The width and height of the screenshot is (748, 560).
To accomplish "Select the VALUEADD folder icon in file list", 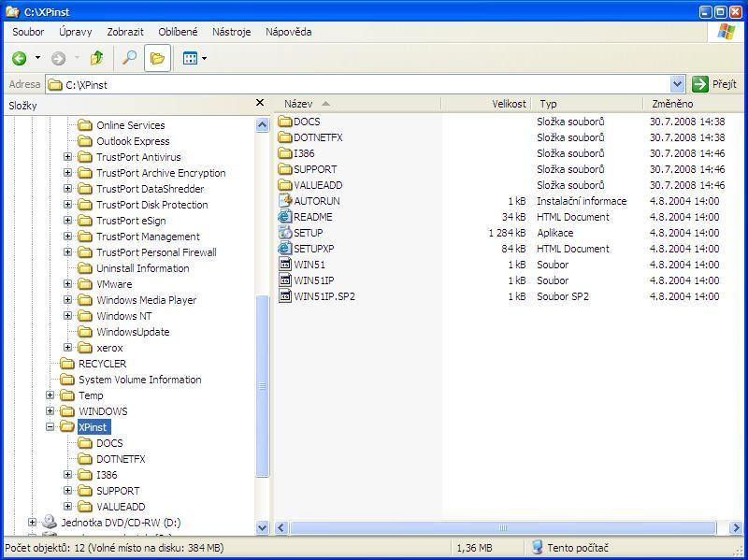I will coord(285,185).
